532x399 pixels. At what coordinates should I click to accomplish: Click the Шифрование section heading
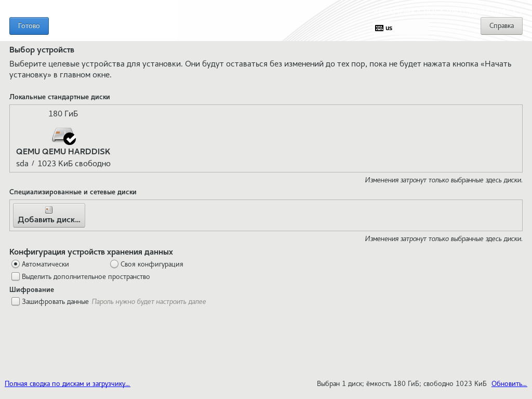point(32,289)
